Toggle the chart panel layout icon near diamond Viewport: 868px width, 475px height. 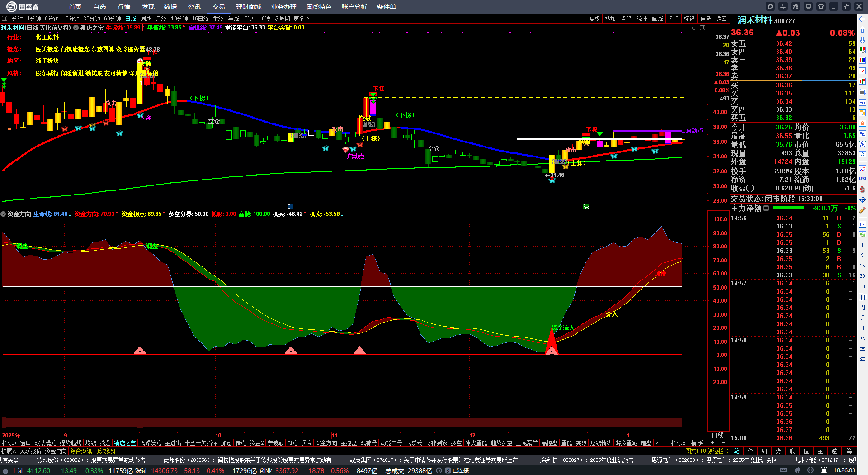703,28
